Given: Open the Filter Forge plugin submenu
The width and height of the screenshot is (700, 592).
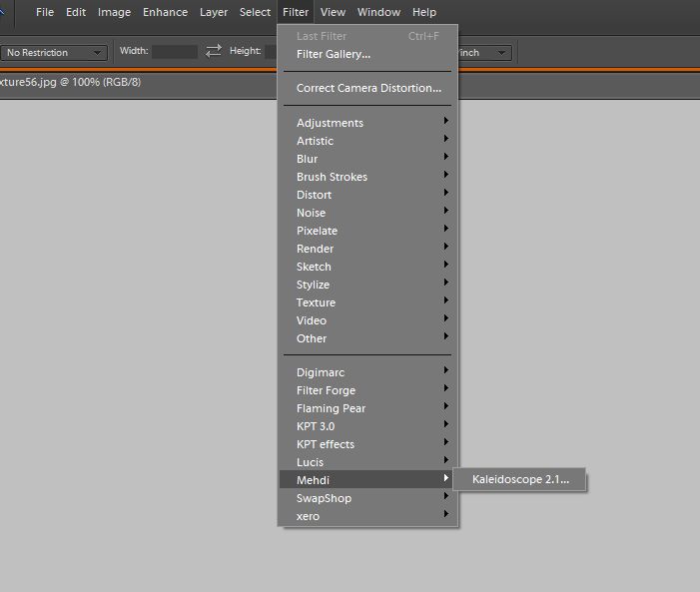Looking at the screenshot, I should coord(326,390).
